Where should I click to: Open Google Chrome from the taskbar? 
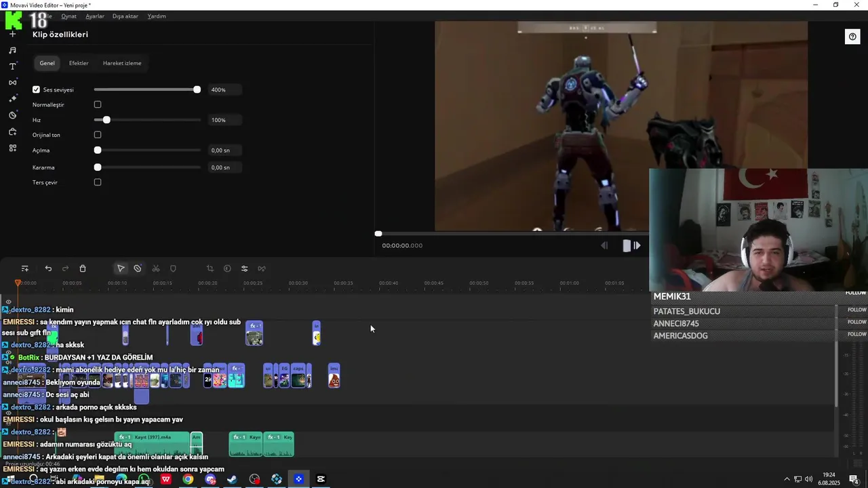coord(188,479)
